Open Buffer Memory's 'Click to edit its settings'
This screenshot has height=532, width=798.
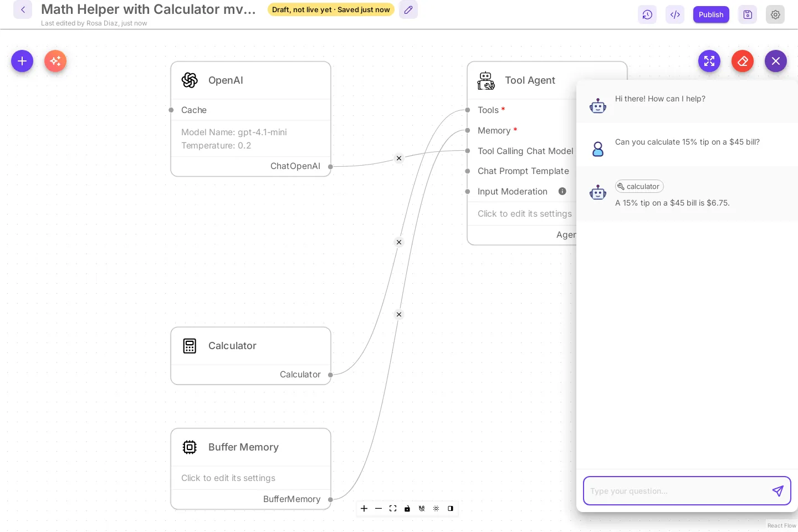228,478
